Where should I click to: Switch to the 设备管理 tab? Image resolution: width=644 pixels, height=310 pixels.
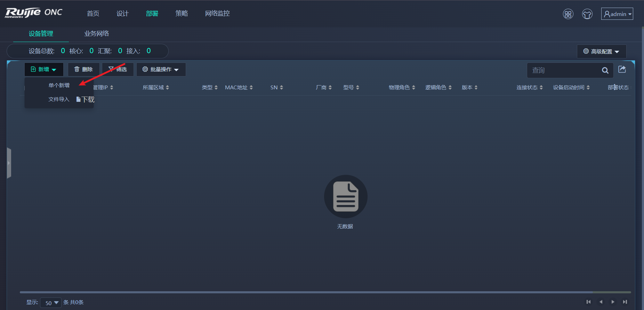tap(41, 34)
